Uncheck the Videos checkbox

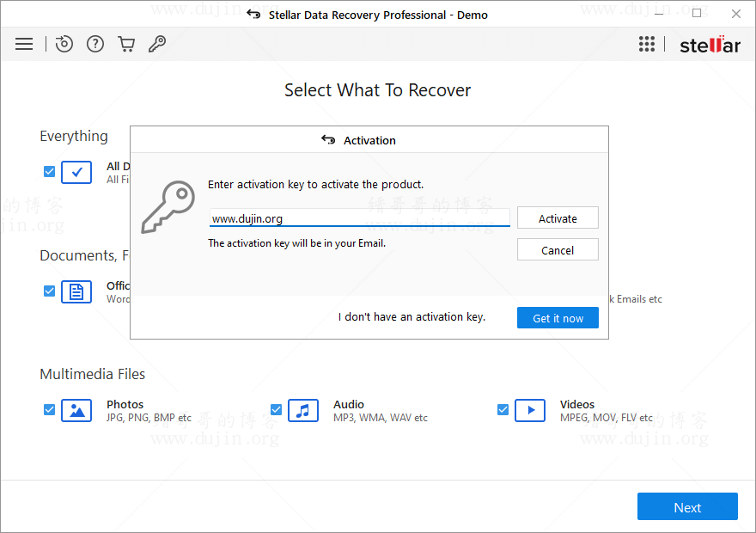coord(503,410)
